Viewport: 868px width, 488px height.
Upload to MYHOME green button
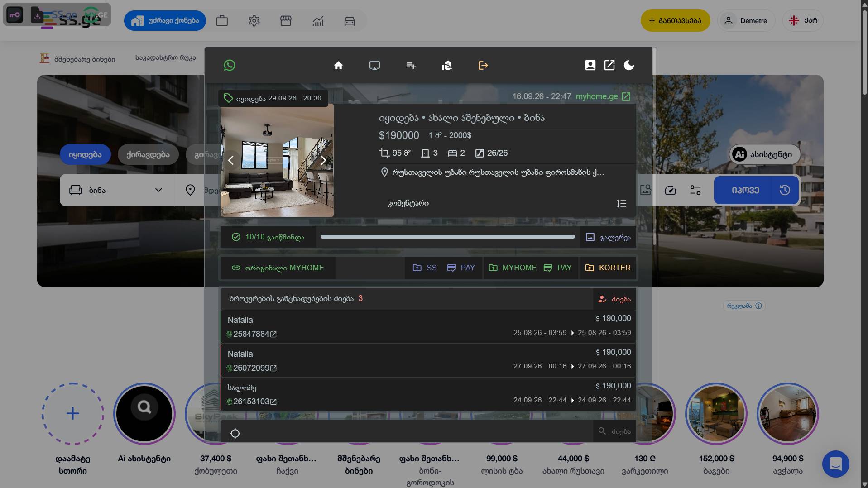pyautogui.click(x=513, y=268)
